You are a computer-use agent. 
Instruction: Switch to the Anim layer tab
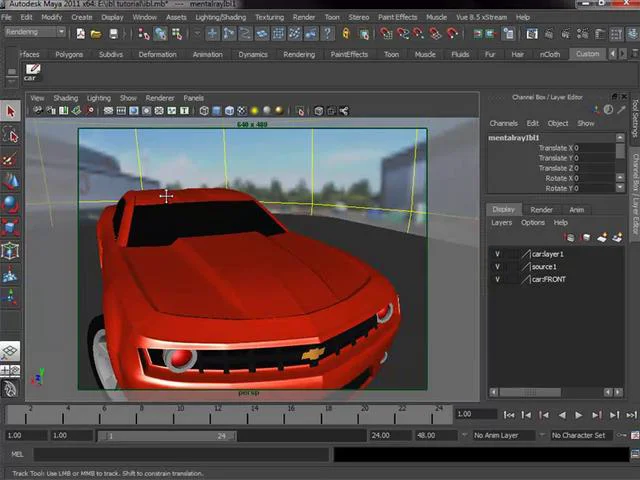[576, 209]
